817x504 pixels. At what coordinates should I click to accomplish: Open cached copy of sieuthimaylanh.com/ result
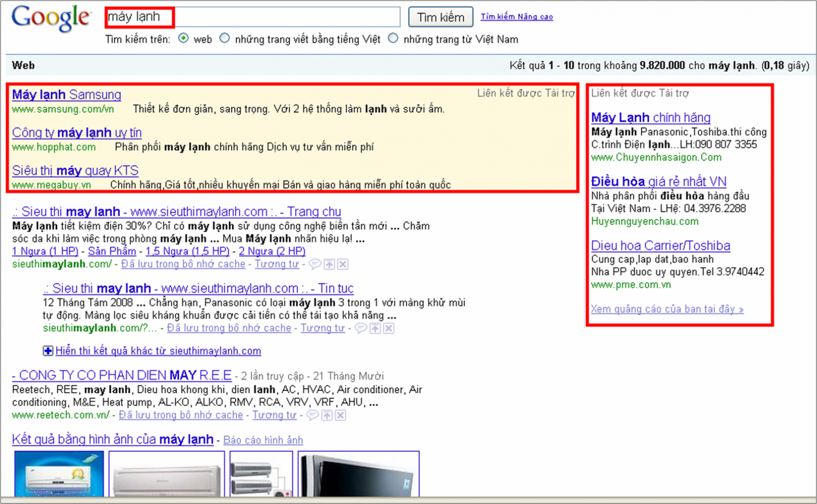click(183, 264)
